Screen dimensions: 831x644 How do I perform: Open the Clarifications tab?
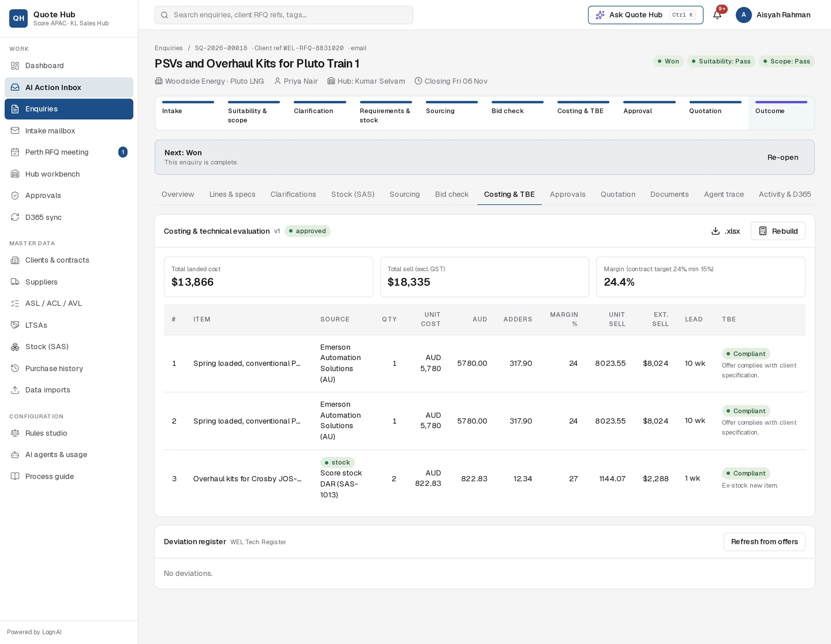(293, 194)
